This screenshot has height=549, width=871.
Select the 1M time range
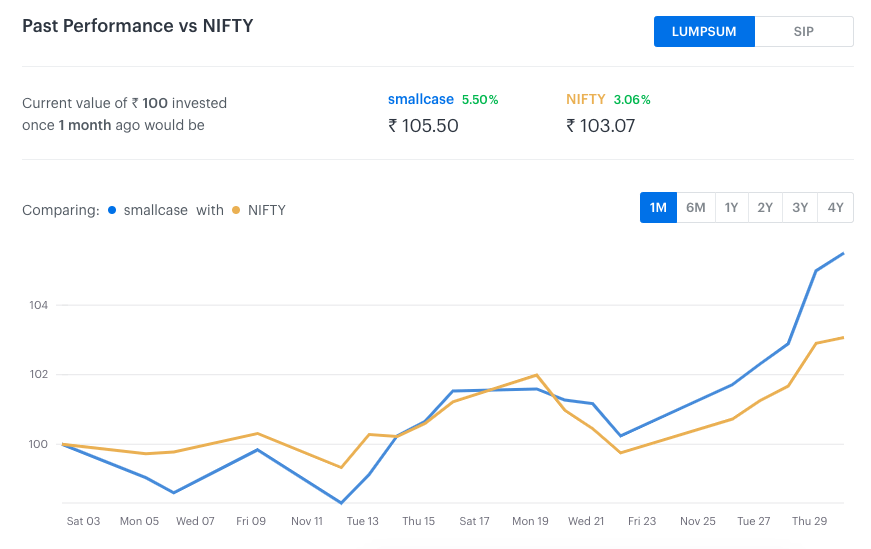click(658, 208)
